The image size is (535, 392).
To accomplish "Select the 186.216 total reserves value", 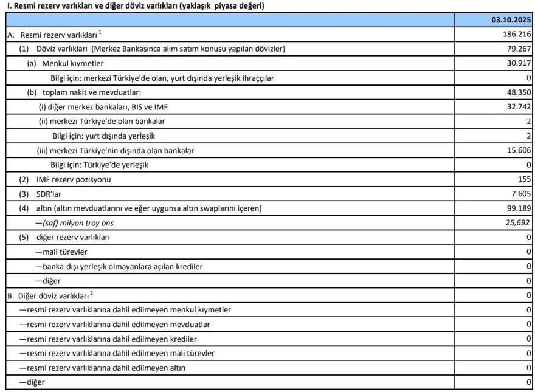I will (x=516, y=35).
